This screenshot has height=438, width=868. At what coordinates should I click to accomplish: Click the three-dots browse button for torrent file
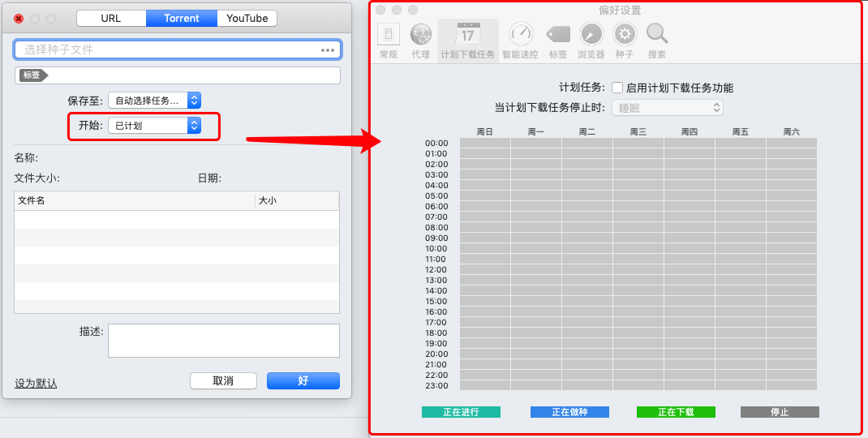click(328, 49)
